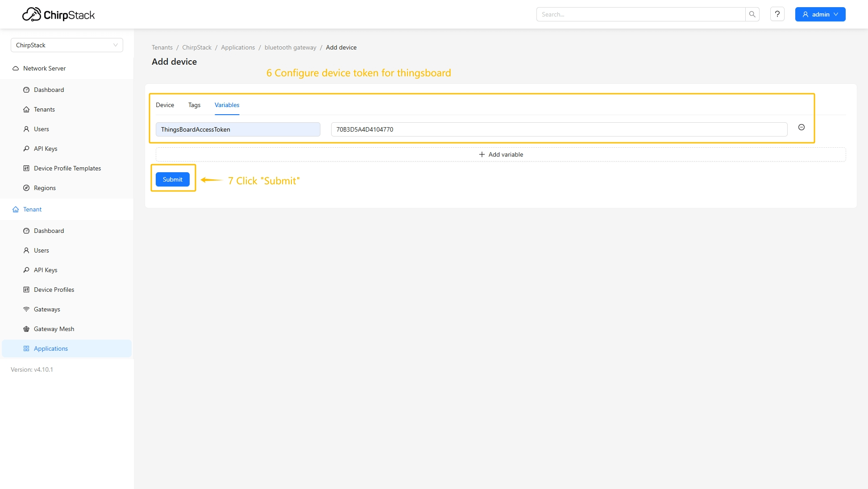Click the ChirpStack logo

click(x=58, y=15)
